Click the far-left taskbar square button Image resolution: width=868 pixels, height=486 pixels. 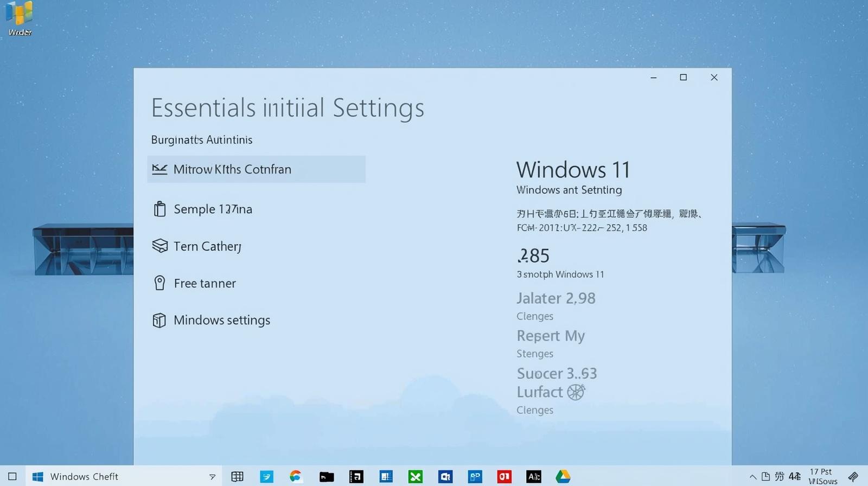coord(12,477)
